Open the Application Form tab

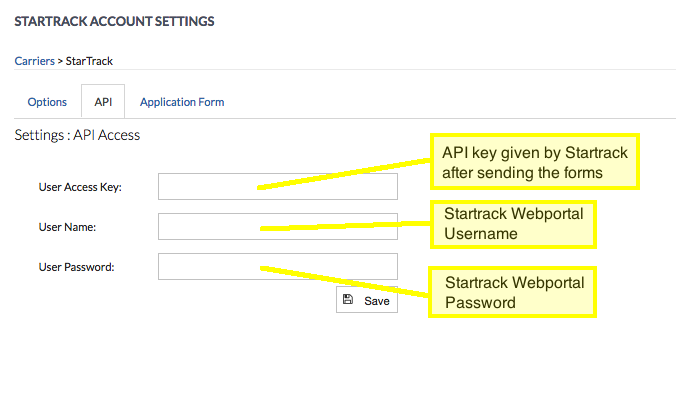coord(182,102)
